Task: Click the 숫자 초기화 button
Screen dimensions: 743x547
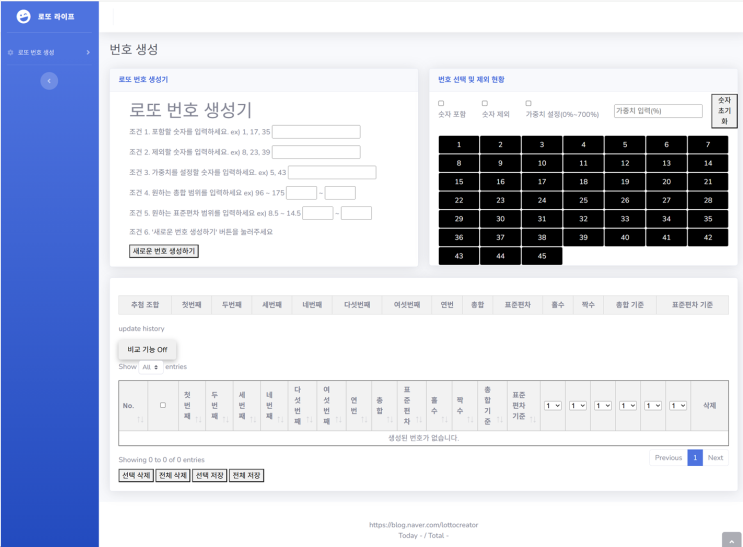Action: point(725,111)
